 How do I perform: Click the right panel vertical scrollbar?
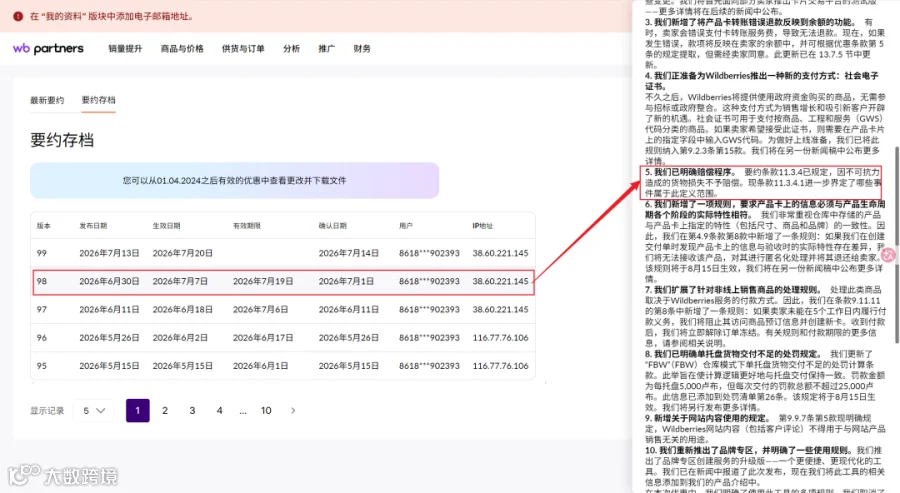coord(897,246)
